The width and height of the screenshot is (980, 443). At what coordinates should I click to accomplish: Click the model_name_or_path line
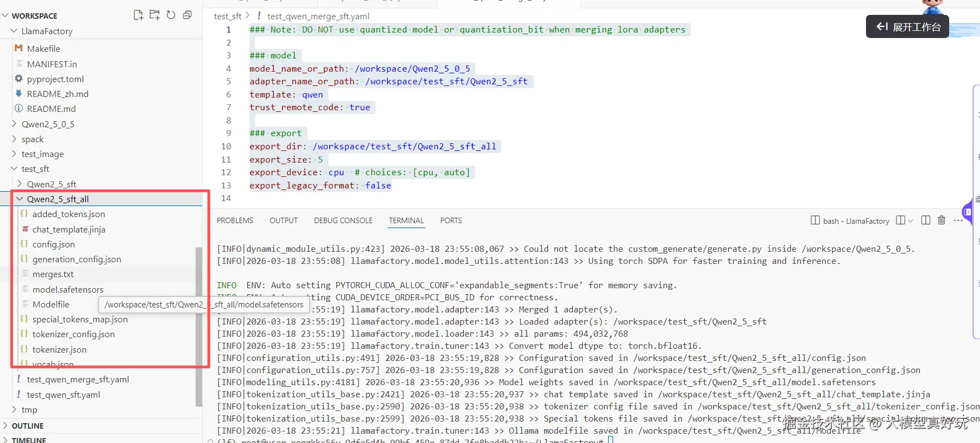coord(360,68)
